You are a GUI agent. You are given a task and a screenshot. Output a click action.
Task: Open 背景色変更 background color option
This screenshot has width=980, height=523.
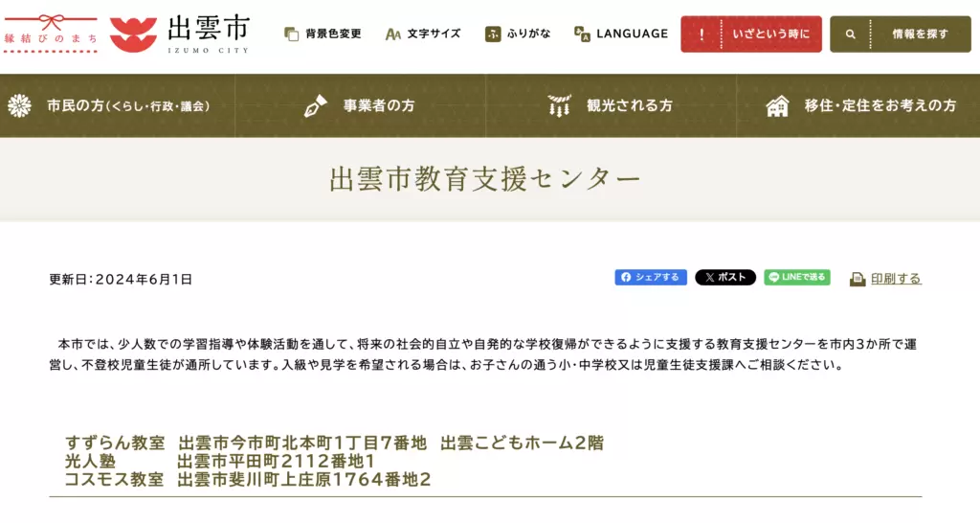coord(323,34)
